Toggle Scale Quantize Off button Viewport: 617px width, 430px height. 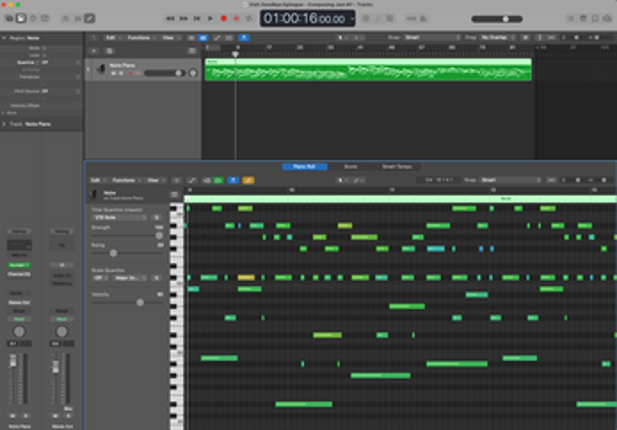[x=100, y=277]
